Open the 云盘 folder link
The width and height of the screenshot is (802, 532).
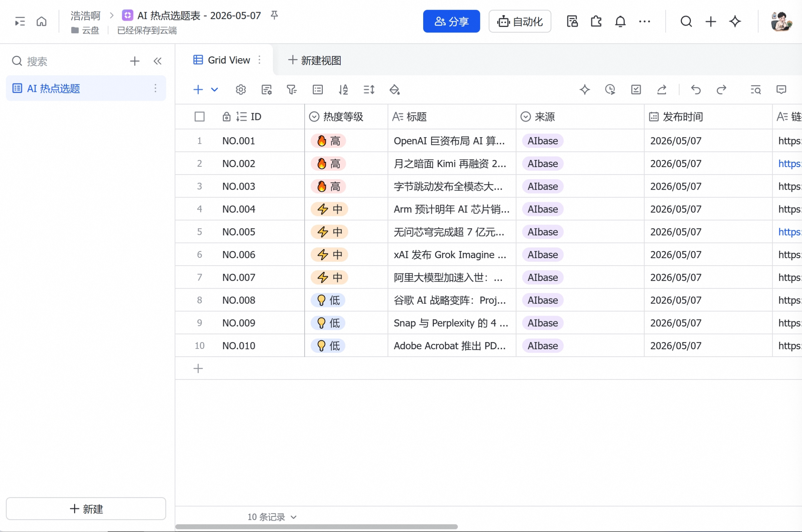(85, 30)
